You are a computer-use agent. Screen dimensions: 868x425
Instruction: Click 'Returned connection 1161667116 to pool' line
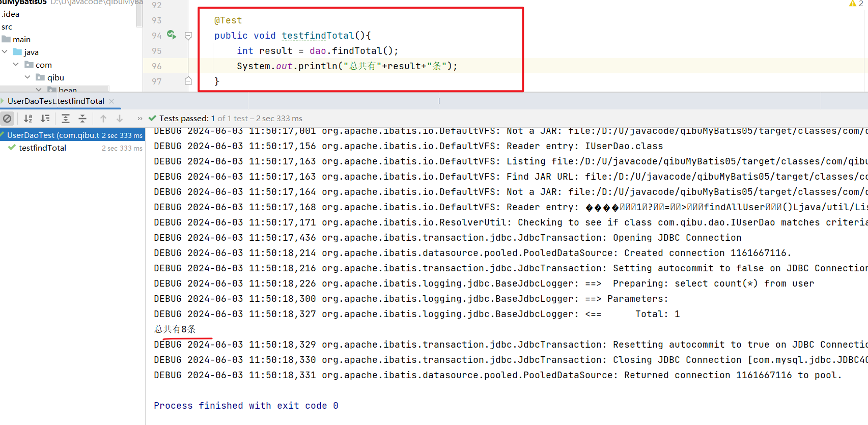(x=498, y=375)
